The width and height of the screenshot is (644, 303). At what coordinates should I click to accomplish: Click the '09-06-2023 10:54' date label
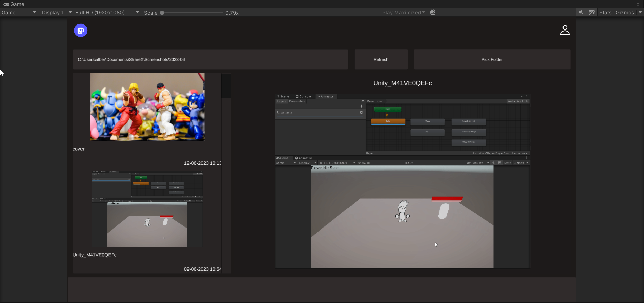click(x=203, y=269)
